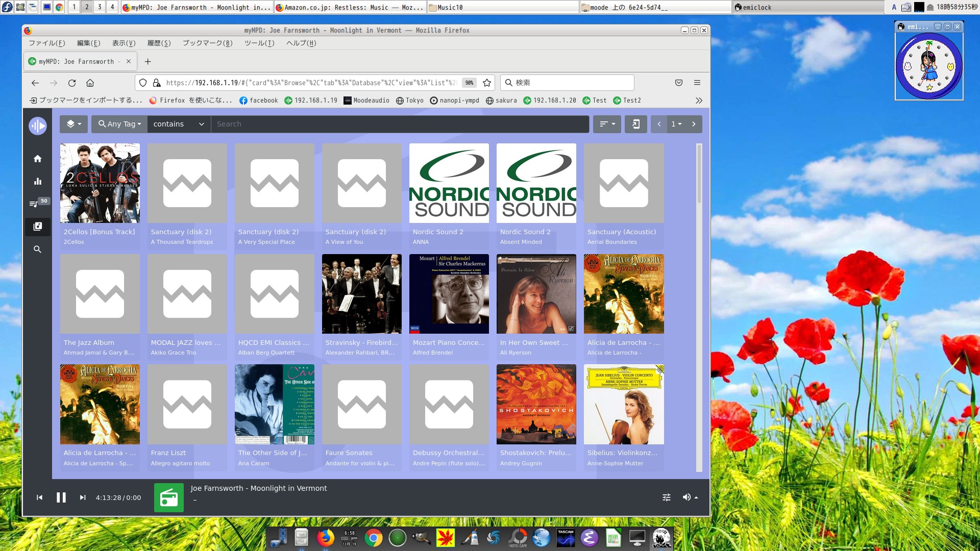Select the Browse Database sidebar icon
980x551 pixels.
(37, 227)
